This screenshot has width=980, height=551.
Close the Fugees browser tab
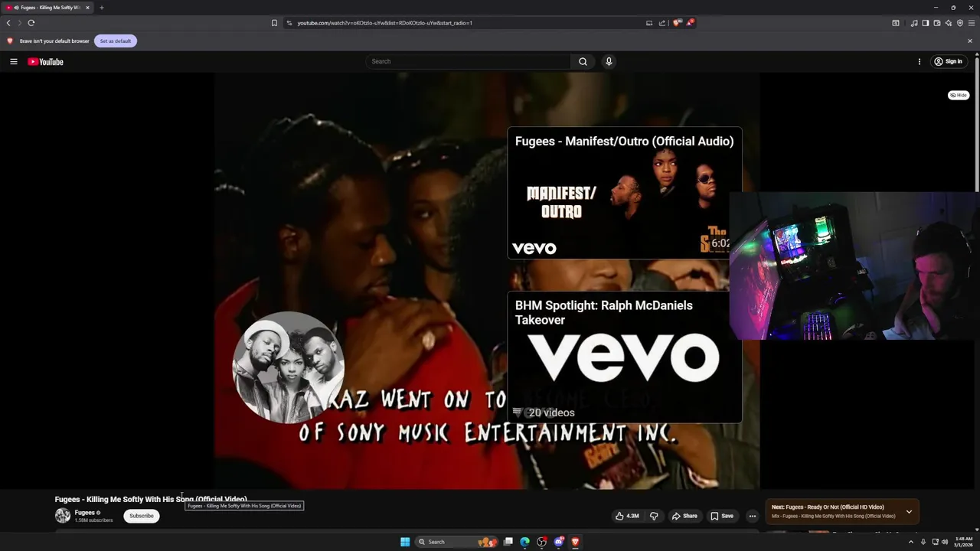(x=87, y=8)
